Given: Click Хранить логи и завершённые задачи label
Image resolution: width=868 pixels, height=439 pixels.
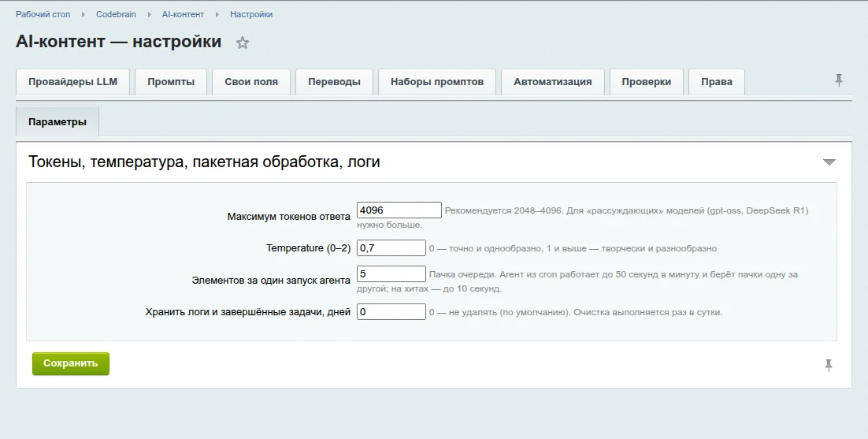Looking at the screenshot, I should 248,312.
